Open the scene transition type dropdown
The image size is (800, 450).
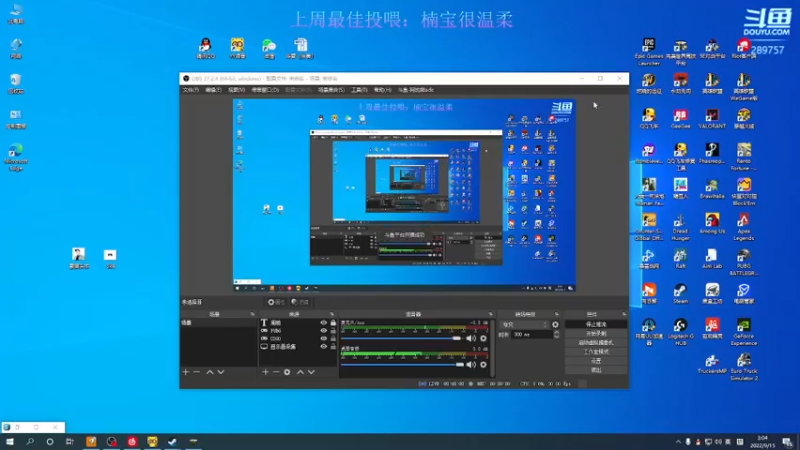[524, 324]
